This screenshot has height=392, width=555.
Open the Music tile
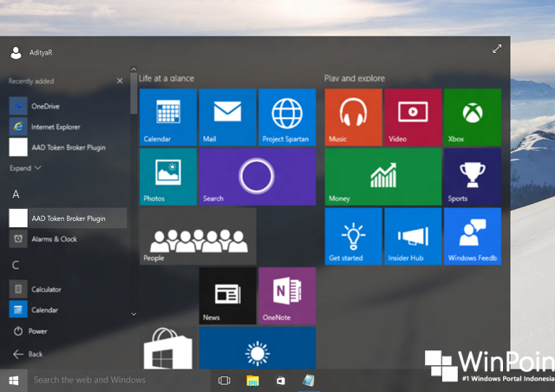[x=353, y=117]
